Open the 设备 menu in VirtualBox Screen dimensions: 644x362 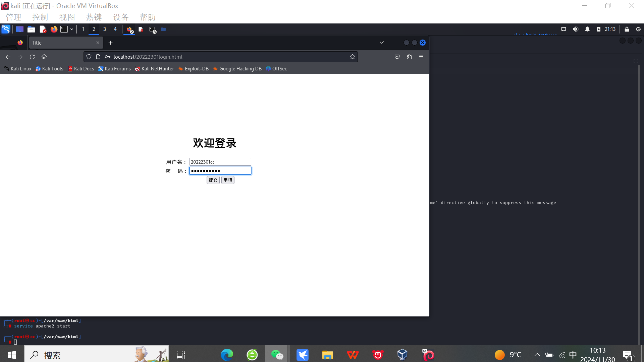[121, 17]
